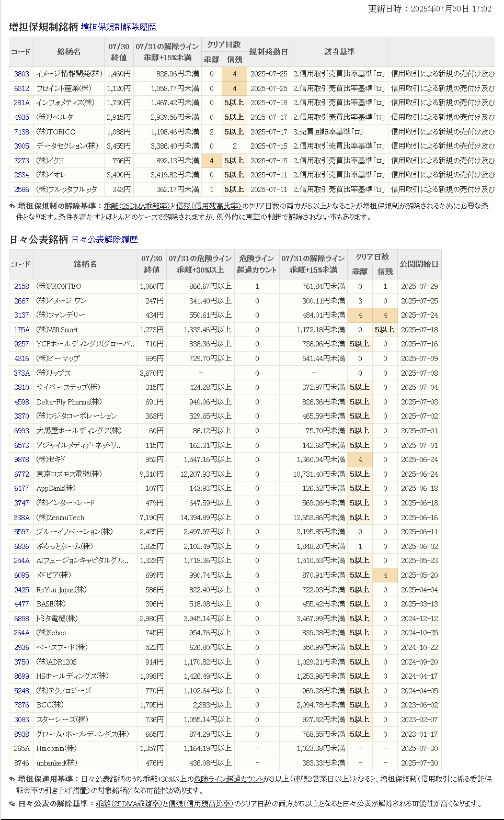Open stock code 3083 link
The image size is (504, 820).
pos(21,720)
